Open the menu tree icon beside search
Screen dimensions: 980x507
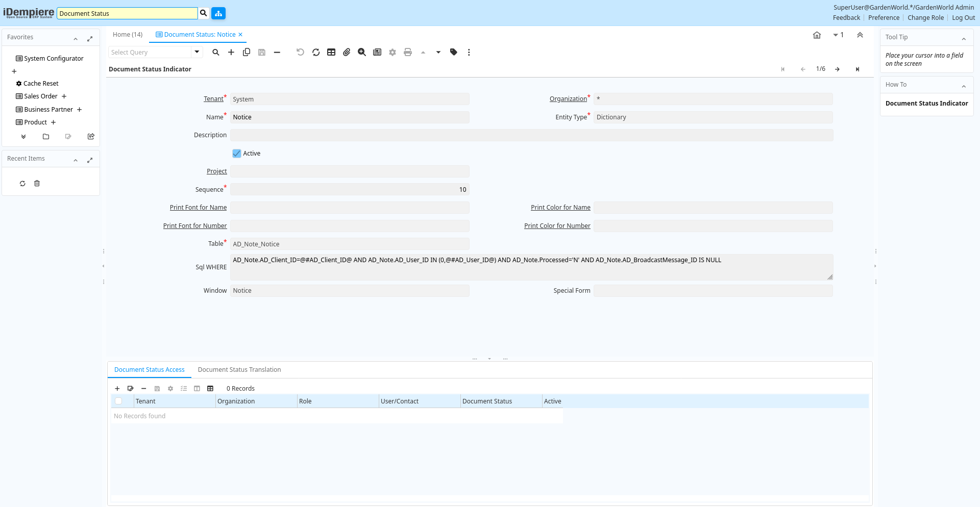click(x=218, y=13)
